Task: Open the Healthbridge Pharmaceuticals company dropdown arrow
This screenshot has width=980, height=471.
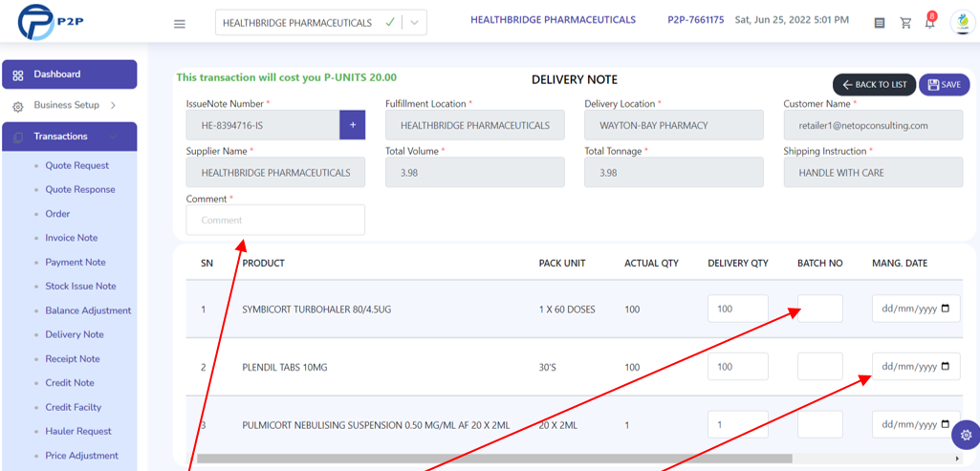Action: point(415,23)
